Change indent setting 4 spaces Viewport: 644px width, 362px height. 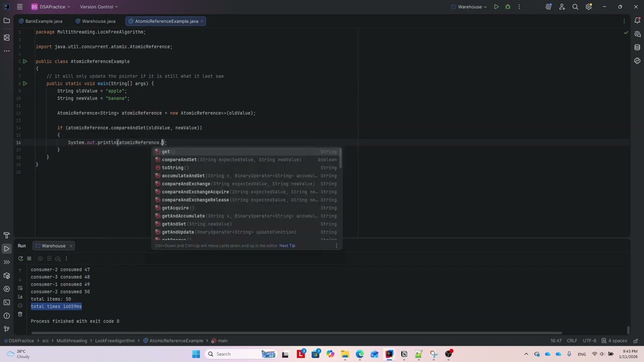coord(614,341)
